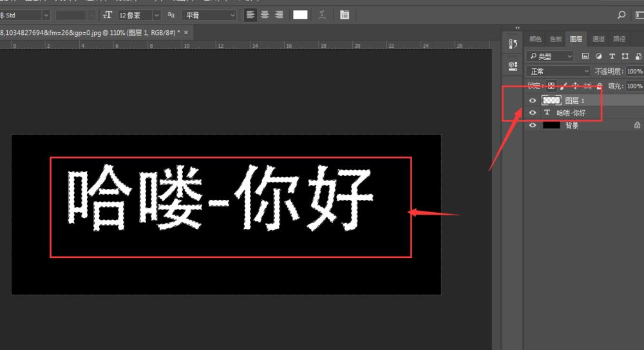Collapse the panel dock double-arrow
This screenshot has height=350, width=644.
click(x=517, y=28)
